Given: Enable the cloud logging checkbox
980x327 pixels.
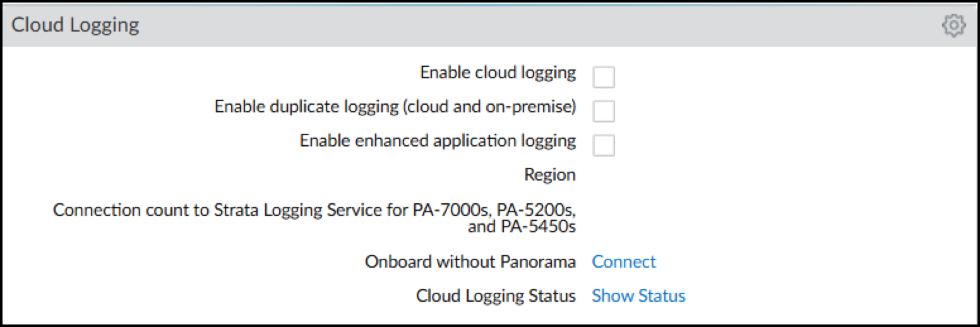Looking at the screenshot, I should [604, 78].
